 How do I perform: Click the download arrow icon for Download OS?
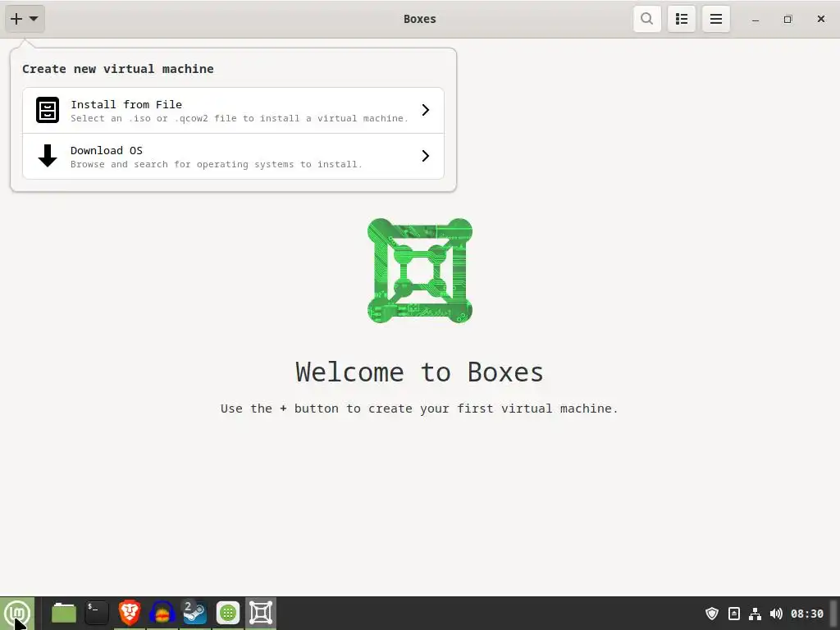point(47,155)
